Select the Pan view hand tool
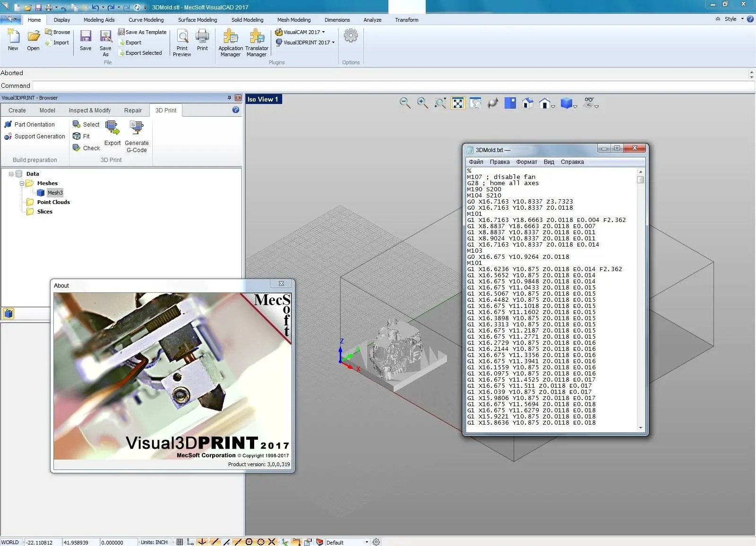Image resolution: width=756 pixels, height=546 pixels. tap(475, 103)
